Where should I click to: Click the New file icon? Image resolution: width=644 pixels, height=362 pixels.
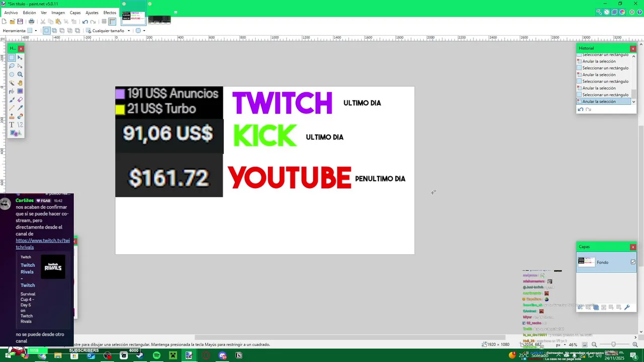[5, 22]
